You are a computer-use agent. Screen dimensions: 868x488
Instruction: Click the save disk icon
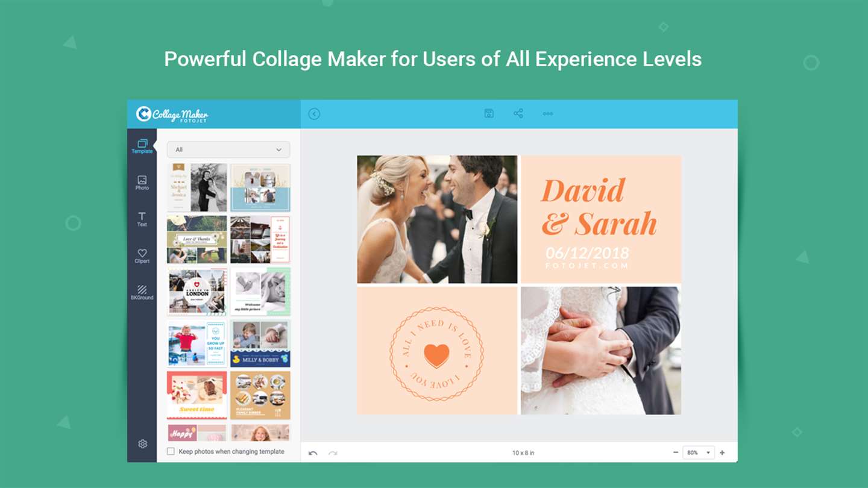(x=489, y=113)
